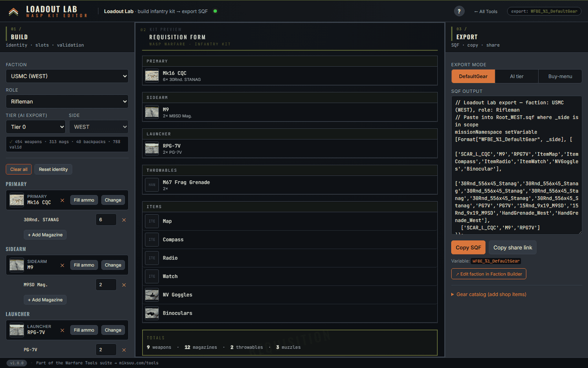The height and width of the screenshot is (368, 588).
Task: Click the Mk16 CQC thumbnail in Build panel
Action: coord(17,200)
